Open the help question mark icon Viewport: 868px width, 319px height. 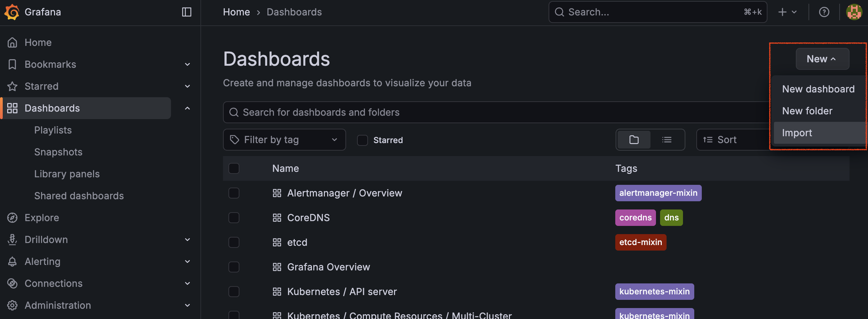[x=824, y=12]
